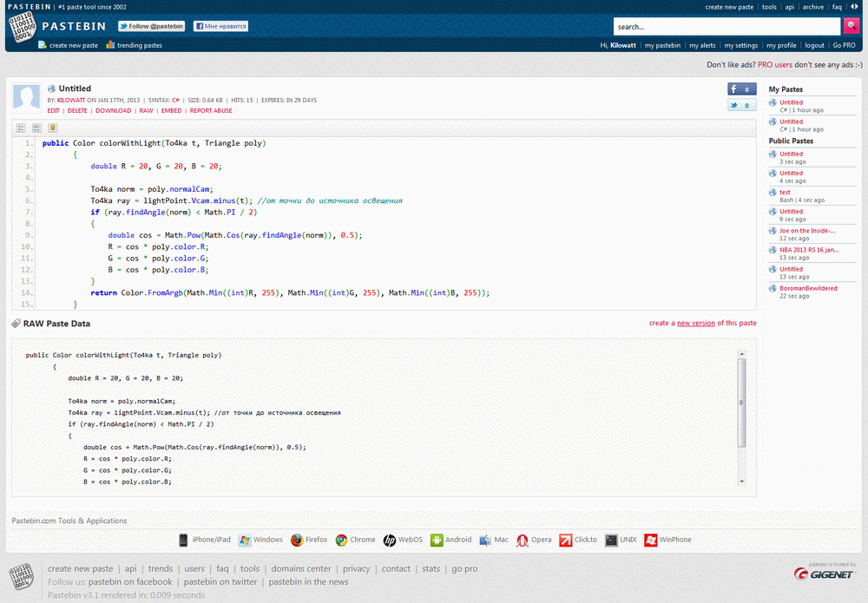Download the Untitled paste
868x603 pixels.
[114, 110]
